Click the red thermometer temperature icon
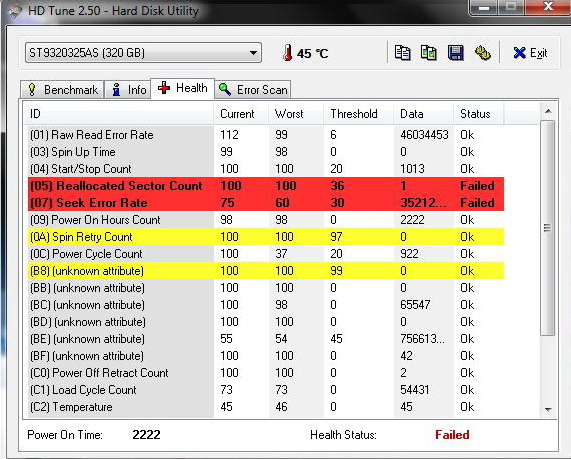 pyautogui.click(x=288, y=53)
